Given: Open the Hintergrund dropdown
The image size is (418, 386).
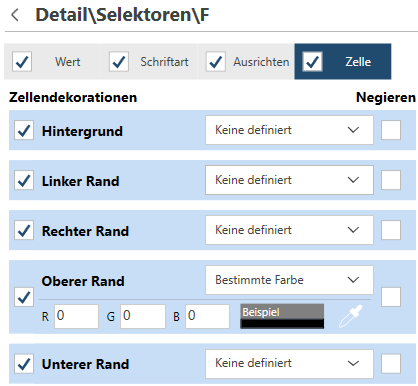Looking at the screenshot, I should (289, 130).
